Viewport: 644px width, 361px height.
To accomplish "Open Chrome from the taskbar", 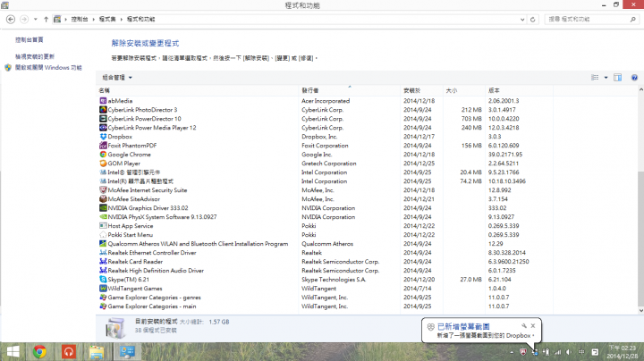I will click(x=39, y=352).
